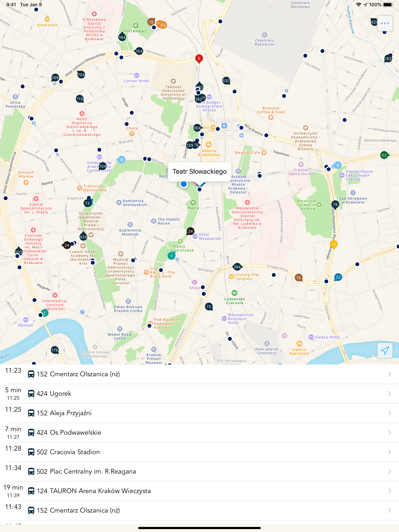The image size is (399, 532).
Task: Select the '424 Ugorek' departure text
Action: (54, 394)
